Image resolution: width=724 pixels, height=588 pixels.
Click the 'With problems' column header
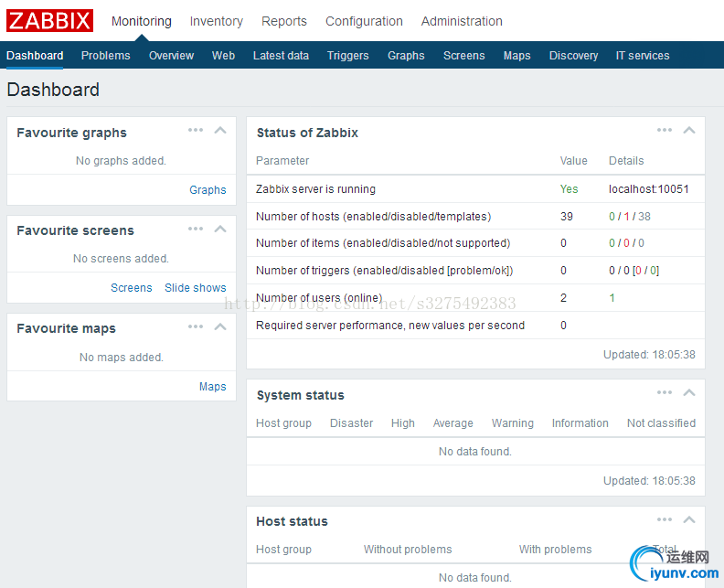coord(555,550)
